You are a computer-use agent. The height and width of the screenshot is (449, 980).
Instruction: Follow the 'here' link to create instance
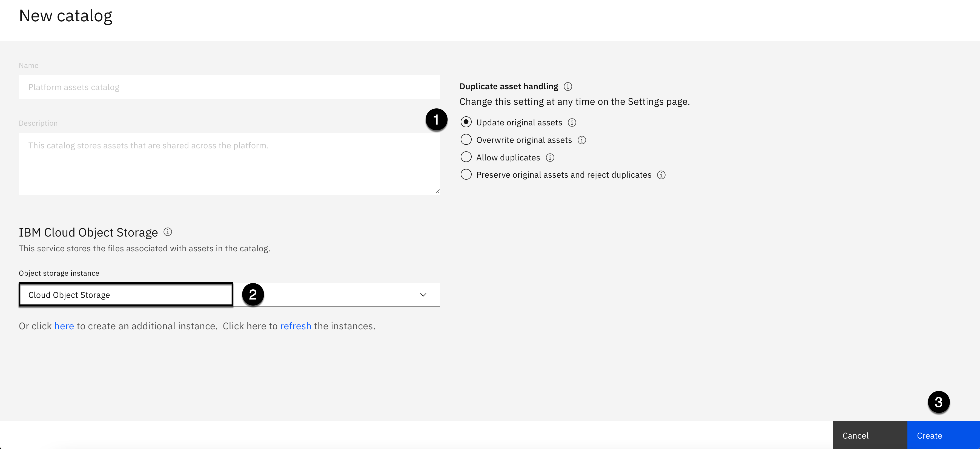pos(64,326)
